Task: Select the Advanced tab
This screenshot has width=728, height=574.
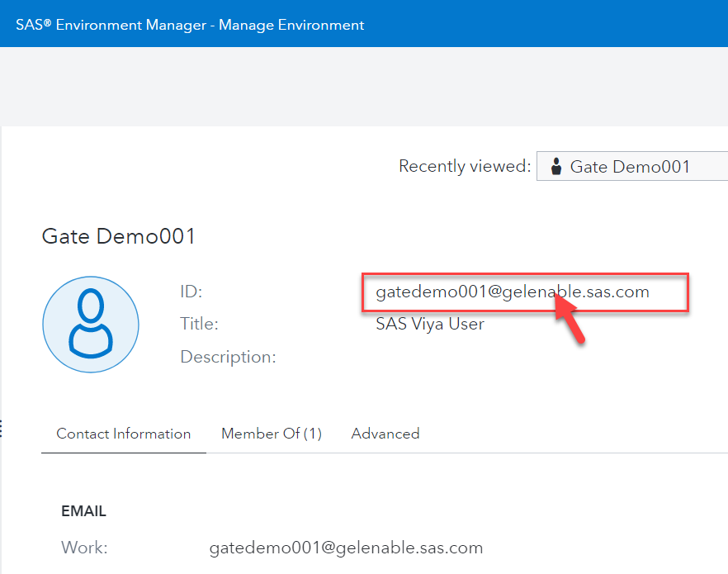Action: click(x=385, y=434)
